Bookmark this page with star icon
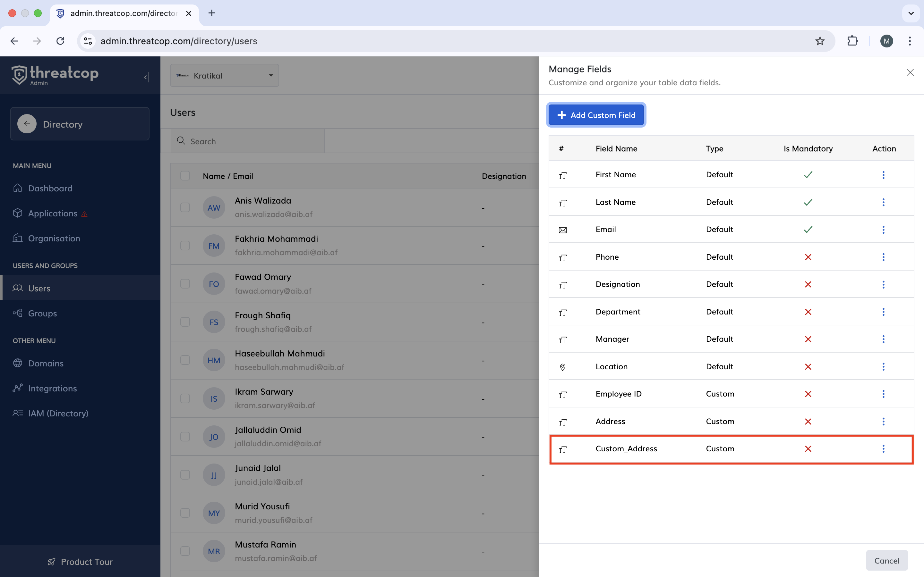Screen dimensions: 924x577 click(819, 41)
